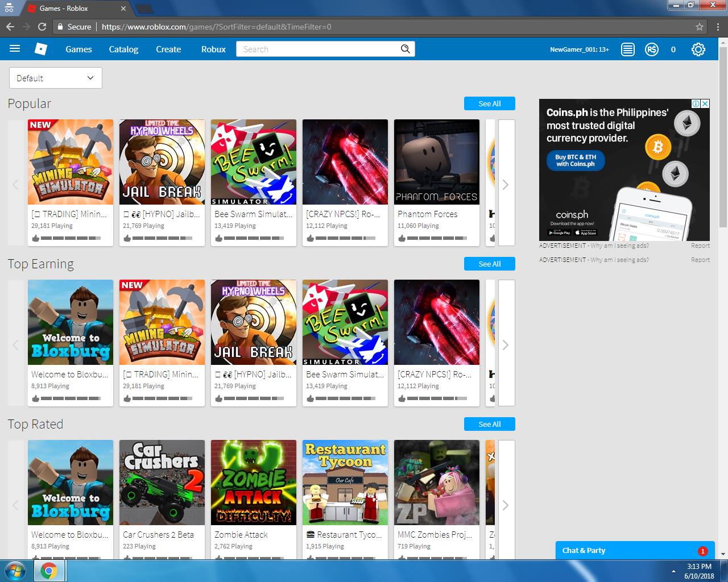Show previous Popular games with left arrow
The image size is (728, 582).
16,183
